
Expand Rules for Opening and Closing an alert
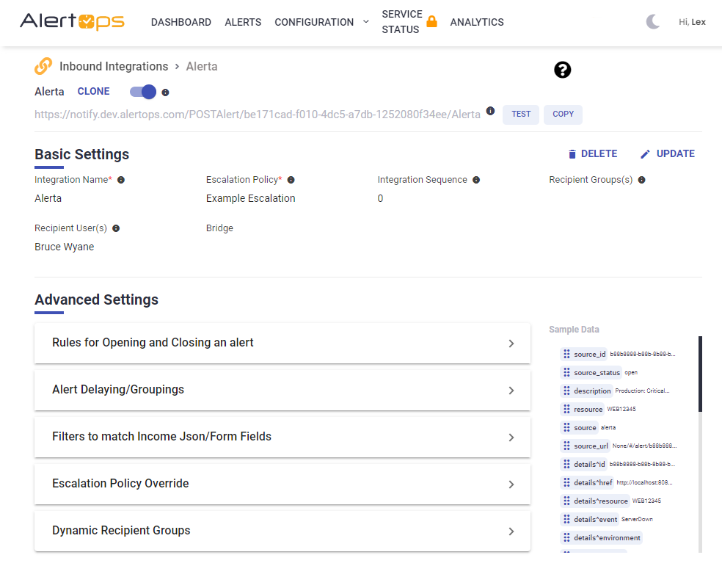[x=282, y=343]
